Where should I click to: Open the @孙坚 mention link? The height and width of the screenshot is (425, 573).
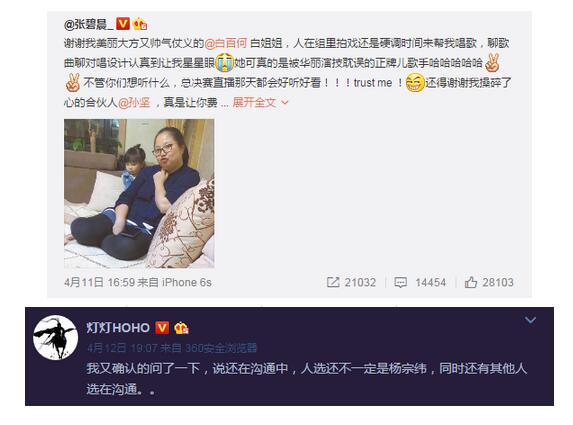click(134, 103)
